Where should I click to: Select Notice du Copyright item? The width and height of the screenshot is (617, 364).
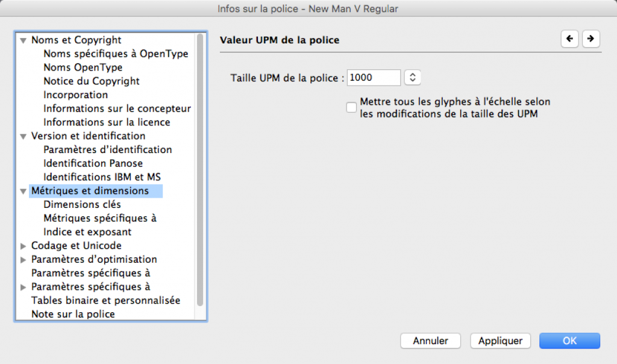(x=91, y=81)
